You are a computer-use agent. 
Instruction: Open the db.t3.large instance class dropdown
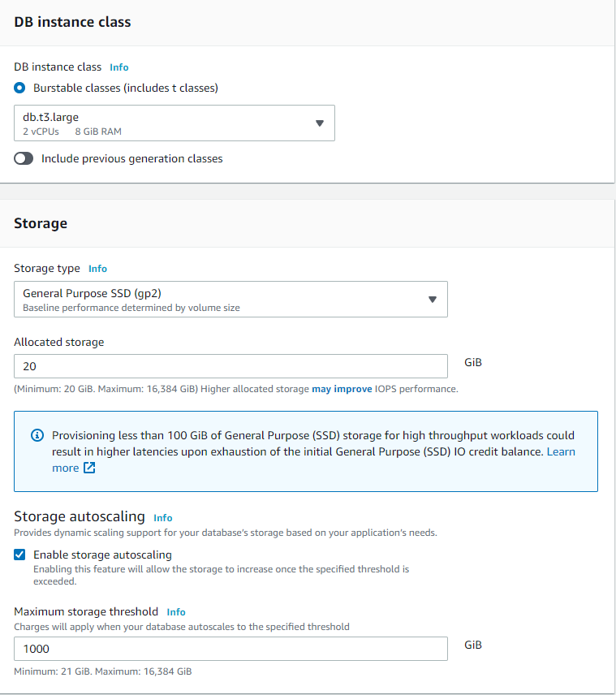click(174, 123)
